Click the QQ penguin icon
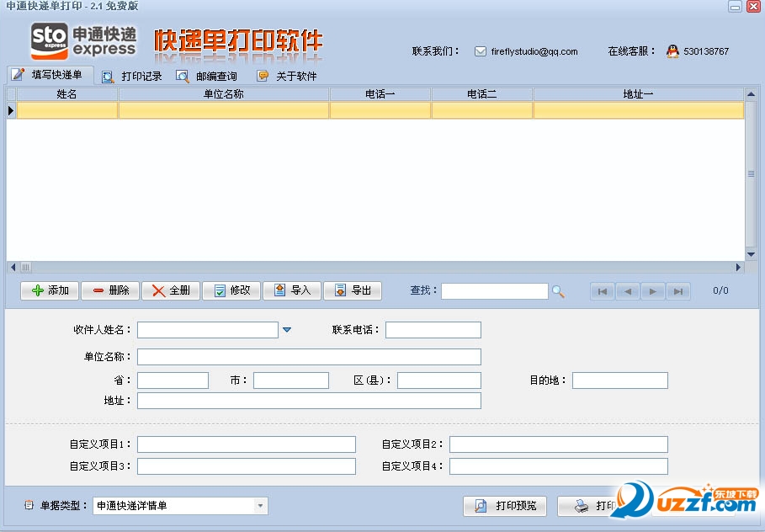765x532 pixels. pyautogui.click(x=672, y=51)
